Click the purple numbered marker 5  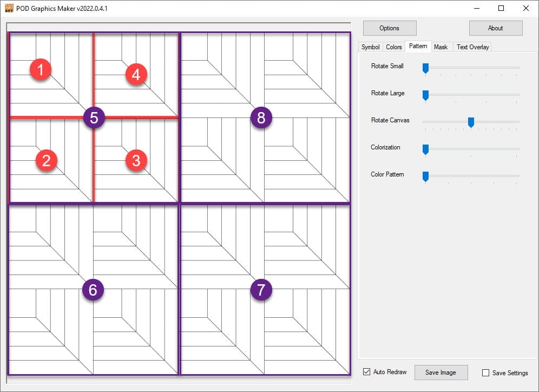pos(94,117)
